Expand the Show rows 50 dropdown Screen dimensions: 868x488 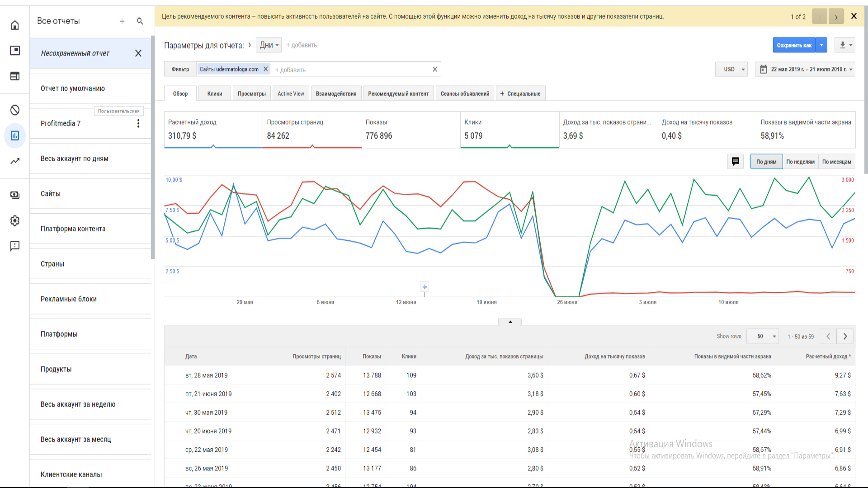tap(762, 336)
